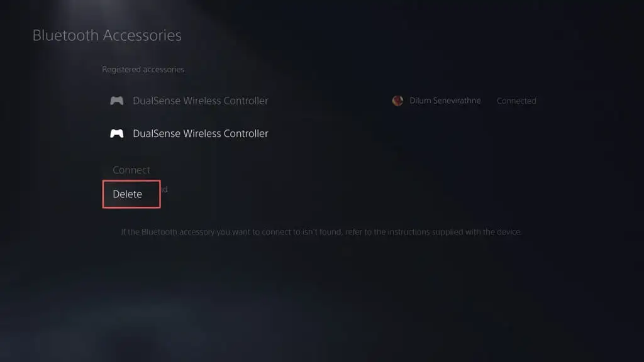Choose Connect from the controller options menu

point(131,170)
